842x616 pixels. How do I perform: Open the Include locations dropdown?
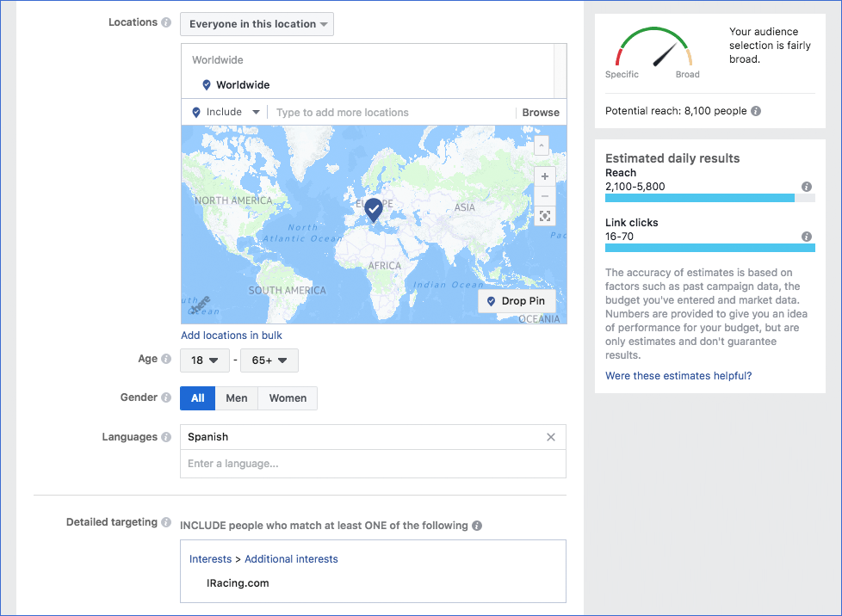pos(226,113)
